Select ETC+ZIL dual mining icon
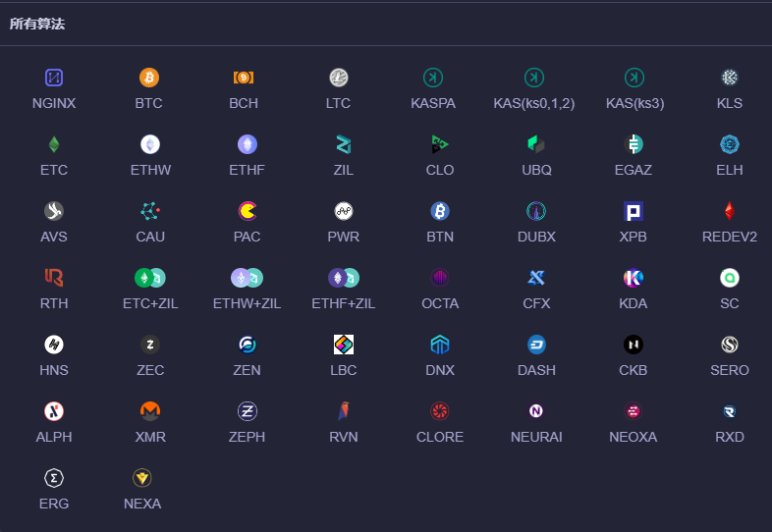772x532 pixels. point(150,278)
